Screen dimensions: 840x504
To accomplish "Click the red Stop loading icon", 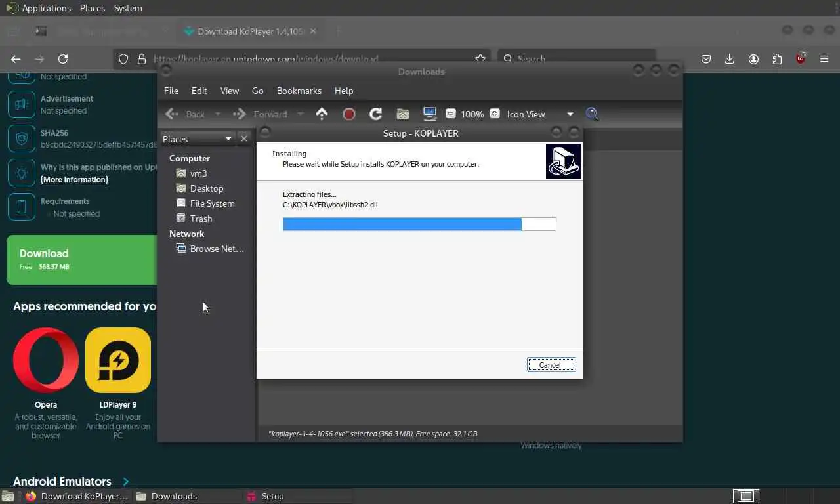I will [x=349, y=114].
